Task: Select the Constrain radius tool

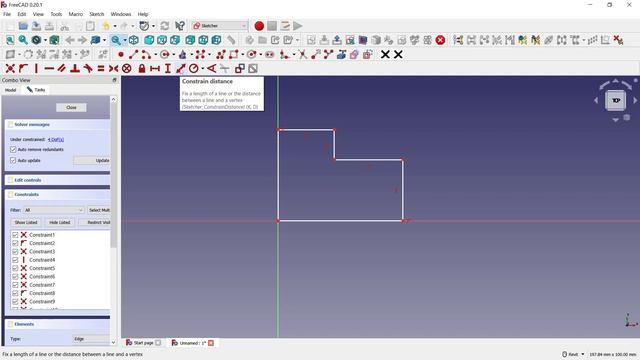Action: point(194,69)
